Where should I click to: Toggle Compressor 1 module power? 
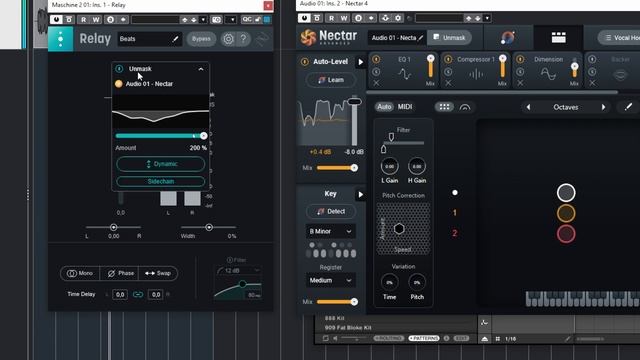[x=448, y=60]
